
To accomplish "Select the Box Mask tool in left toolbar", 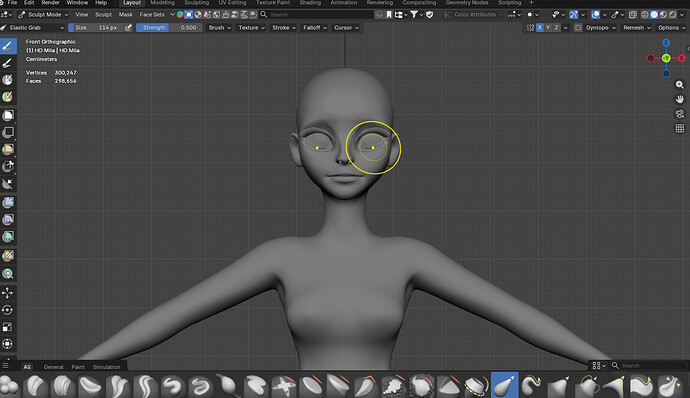I will pos(8,115).
